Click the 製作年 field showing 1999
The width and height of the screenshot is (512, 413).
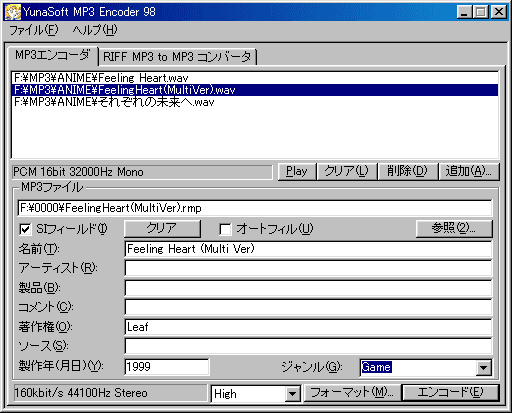tap(167, 367)
